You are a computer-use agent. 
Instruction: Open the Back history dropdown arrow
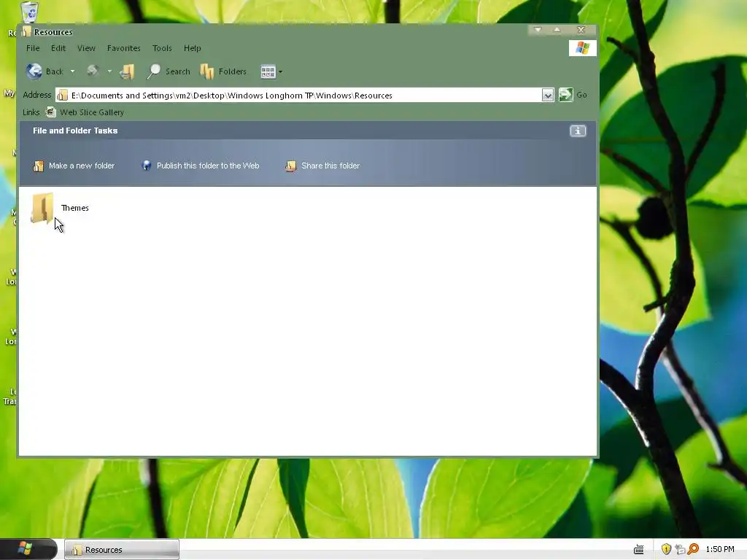point(72,71)
